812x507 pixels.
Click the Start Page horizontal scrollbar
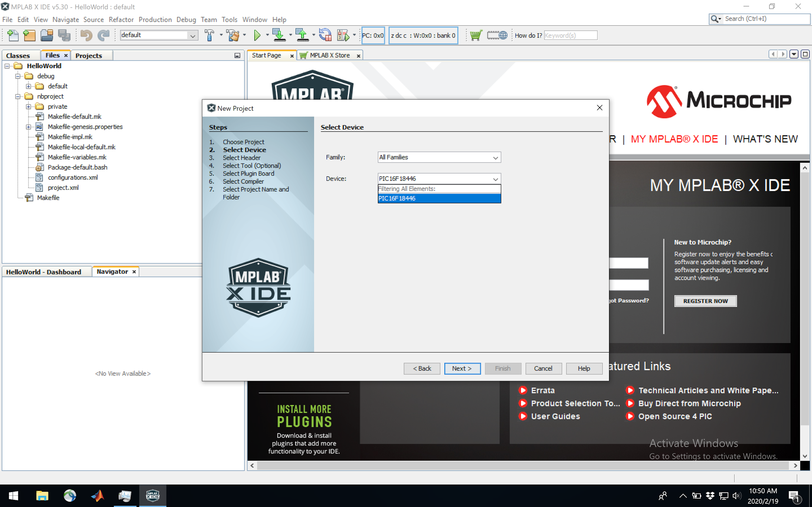(523, 465)
